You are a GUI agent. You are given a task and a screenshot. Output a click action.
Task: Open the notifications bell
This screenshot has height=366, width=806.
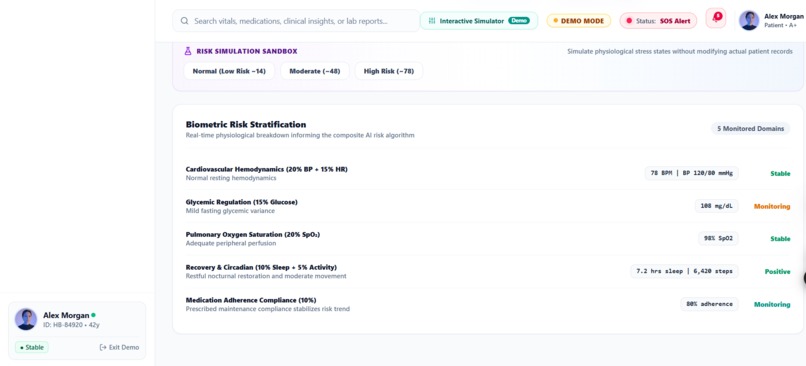tap(716, 19)
